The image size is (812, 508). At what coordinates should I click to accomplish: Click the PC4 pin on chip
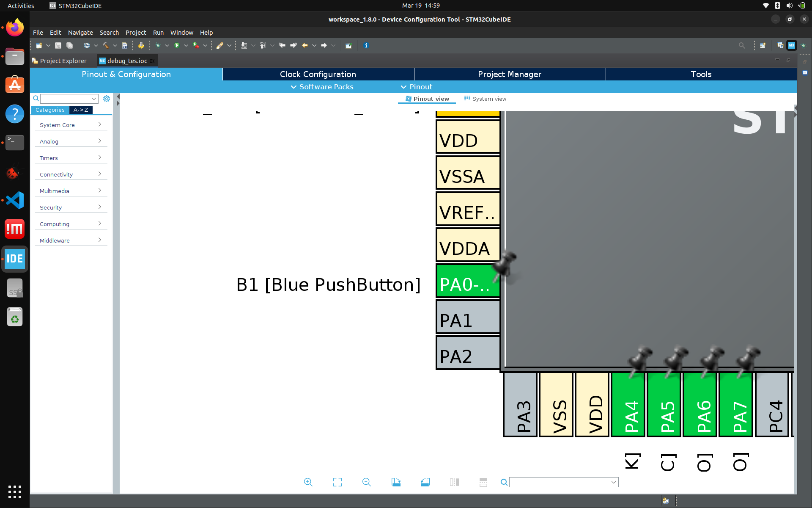pos(772,405)
